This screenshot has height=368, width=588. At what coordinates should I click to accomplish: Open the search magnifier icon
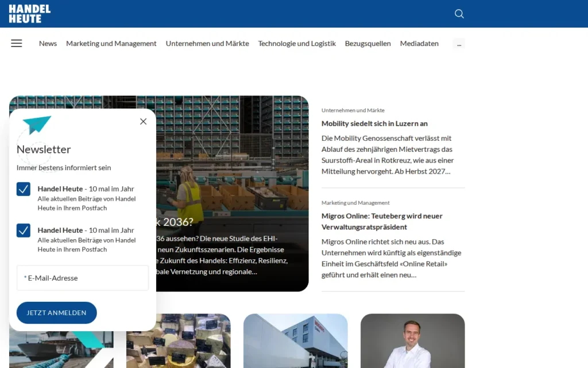click(459, 14)
